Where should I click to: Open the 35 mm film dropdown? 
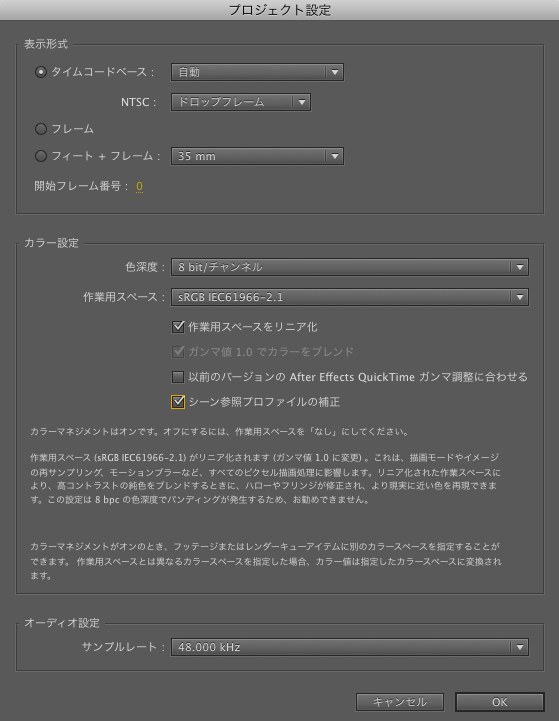pos(257,156)
